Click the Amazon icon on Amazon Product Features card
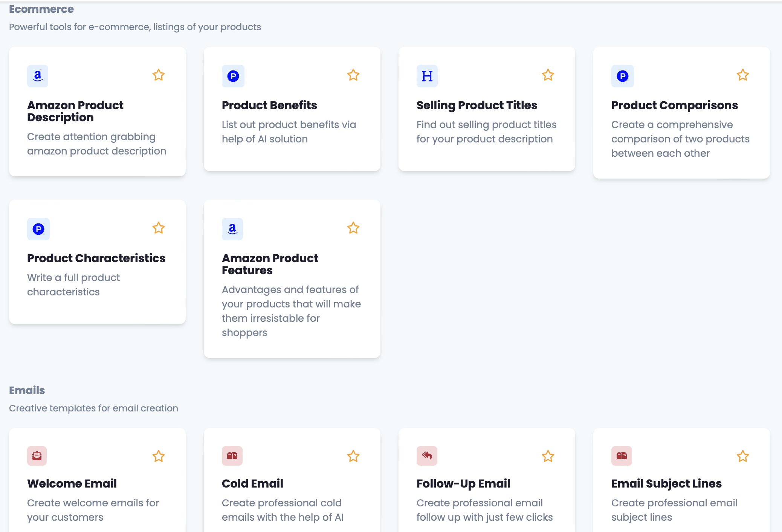This screenshot has width=782, height=532. point(232,229)
